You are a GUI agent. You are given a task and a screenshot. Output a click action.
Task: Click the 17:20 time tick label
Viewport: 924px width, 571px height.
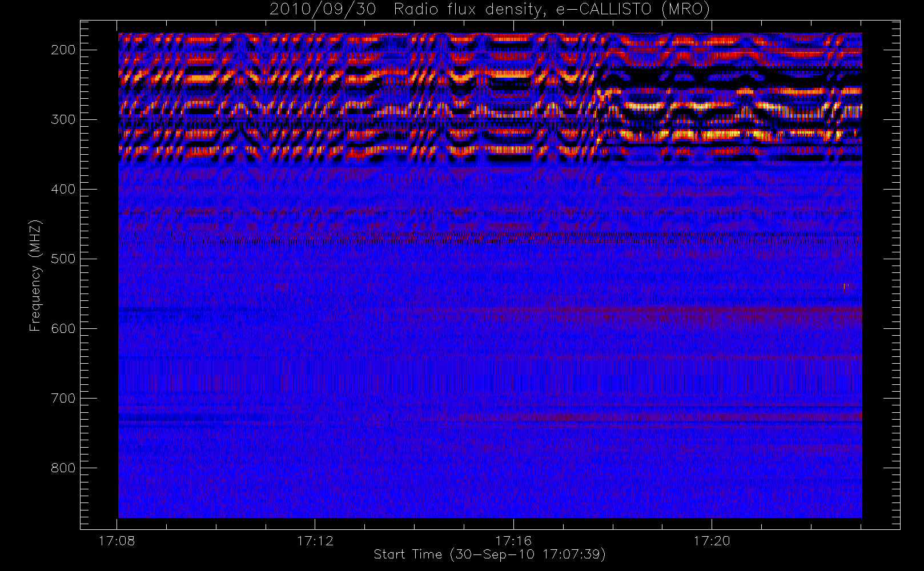point(712,541)
